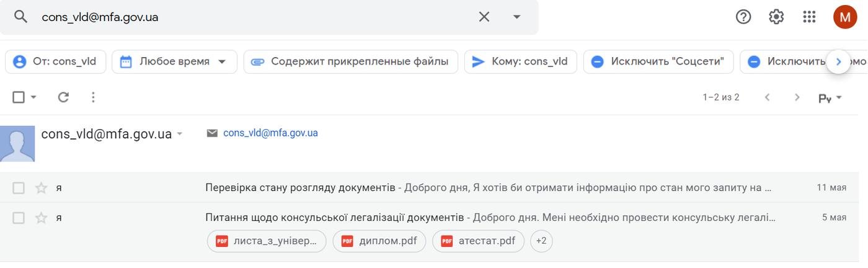Screen dimensions: 868x268
Task: Show advanced search options dropdown arrow
Action: click(516, 17)
